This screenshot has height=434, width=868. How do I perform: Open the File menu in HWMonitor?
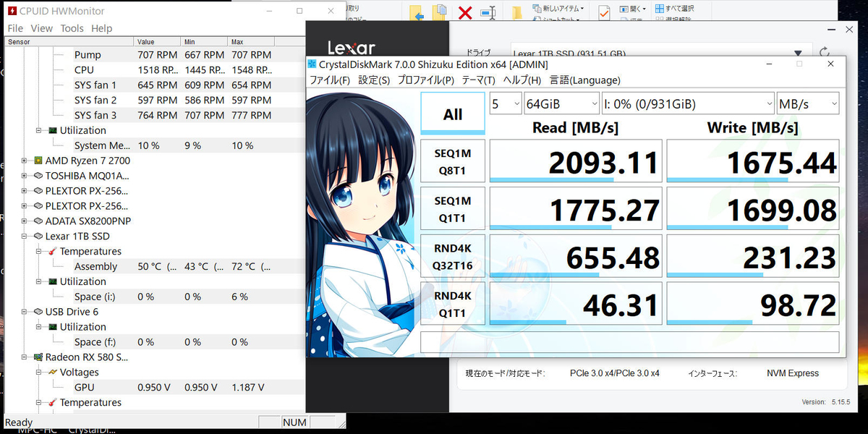tap(15, 28)
